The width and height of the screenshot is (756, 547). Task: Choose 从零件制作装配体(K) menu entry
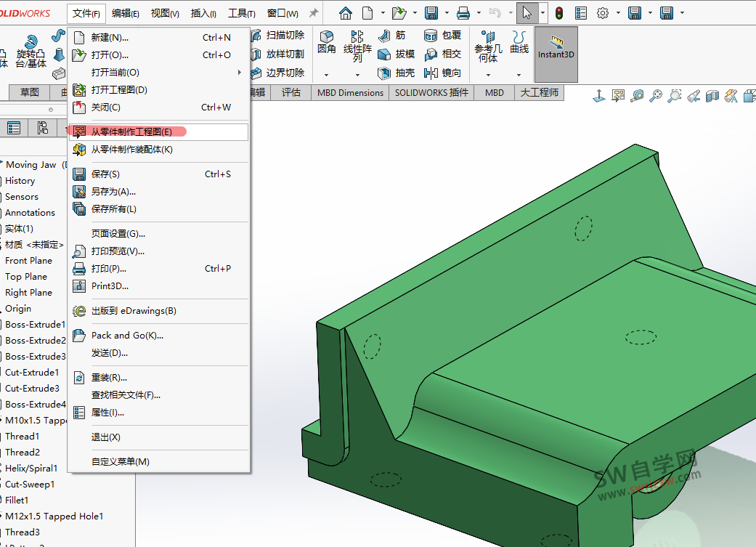pyautogui.click(x=158, y=150)
